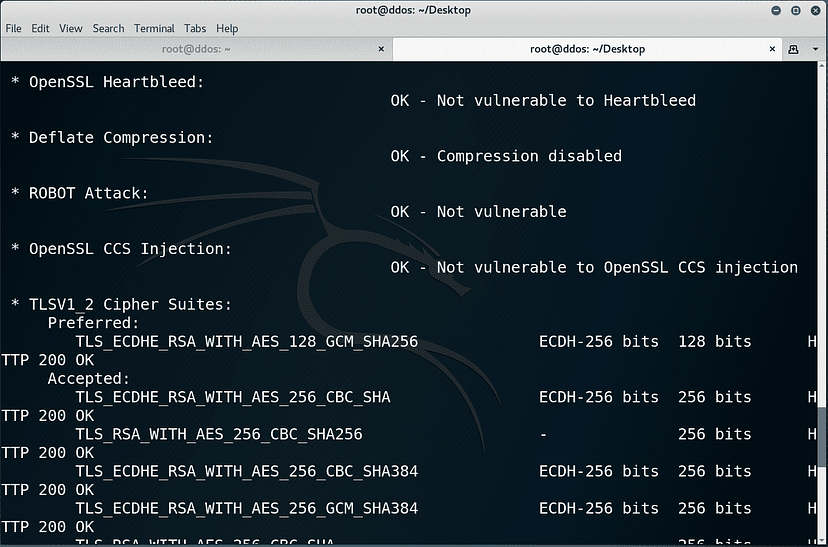Viewport: 828px width, 547px height.
Task: Click the window title root@ddos: ~/Desktop
Action: pos(413,11)
